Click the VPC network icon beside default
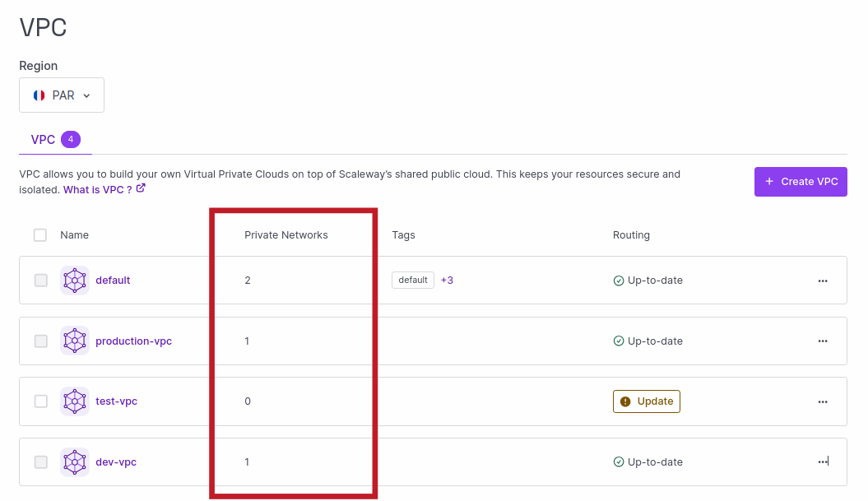The height and width of the screenshot is (501, 868). [x=74, y=280]
